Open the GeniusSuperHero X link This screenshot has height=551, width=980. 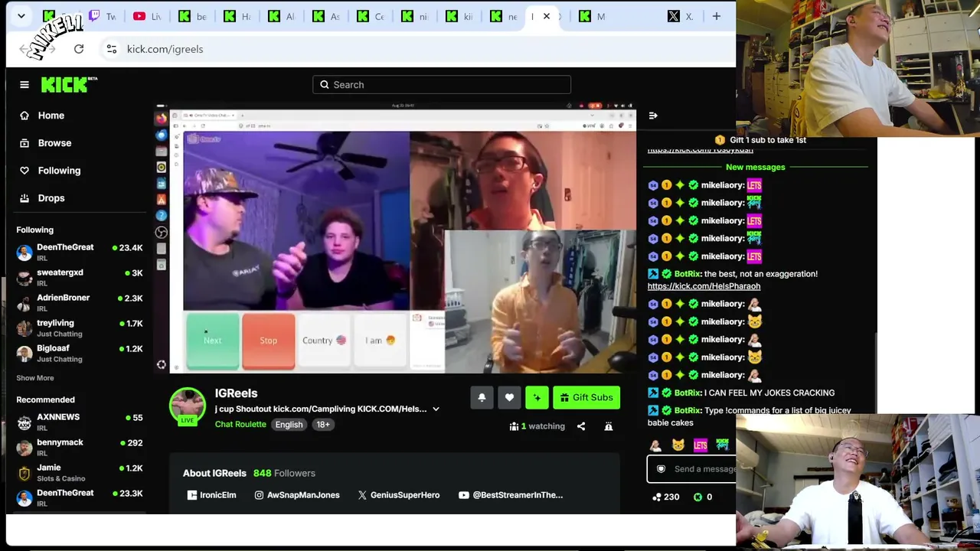399,495
